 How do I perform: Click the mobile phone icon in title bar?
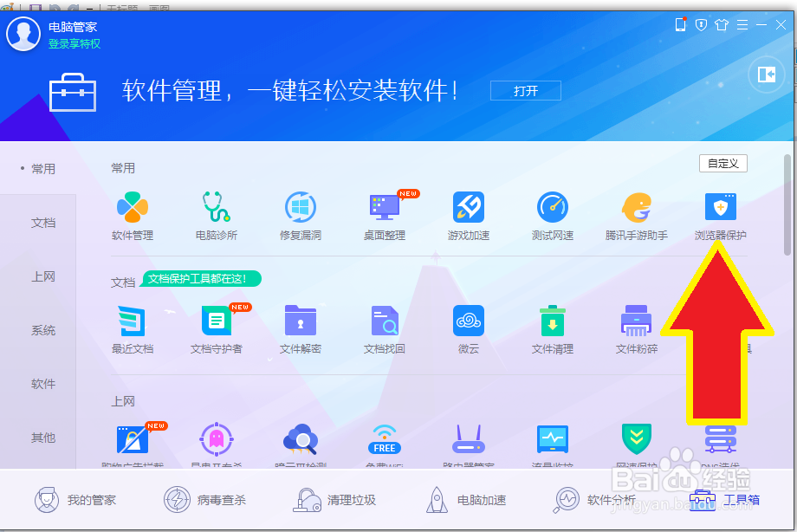coord(680,24)
